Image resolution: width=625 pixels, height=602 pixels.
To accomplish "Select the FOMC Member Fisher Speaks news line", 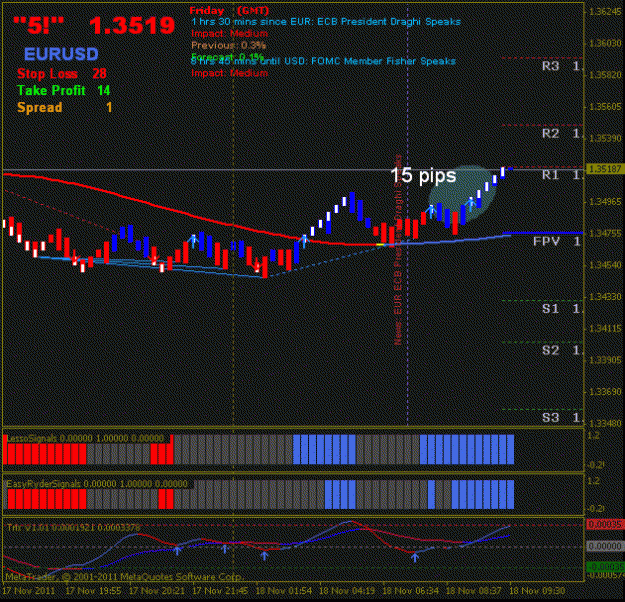I will [323, 61].
